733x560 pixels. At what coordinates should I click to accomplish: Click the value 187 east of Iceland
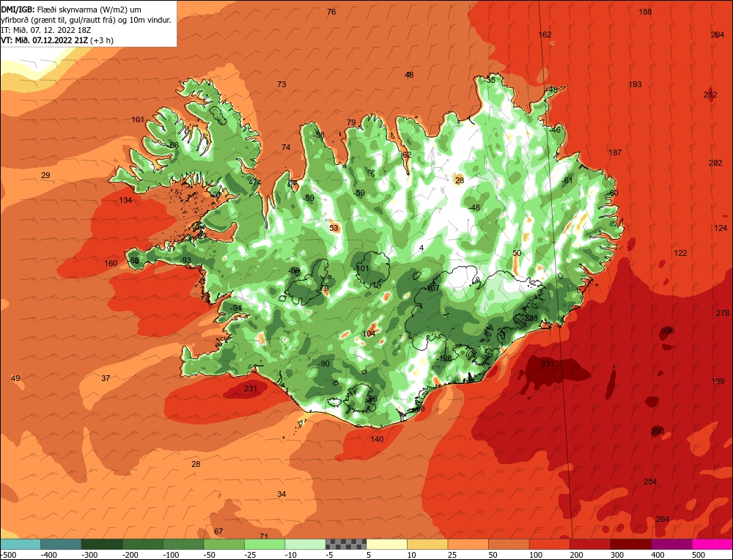point(615,152)
